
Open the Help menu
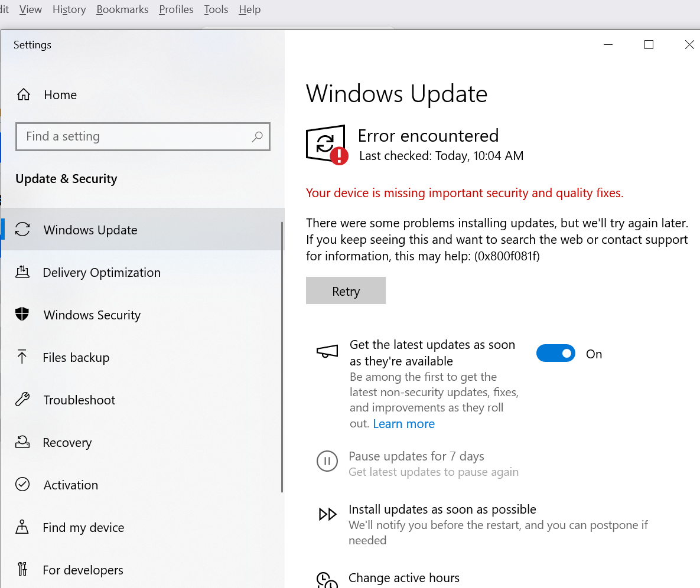tap(249, 9)
